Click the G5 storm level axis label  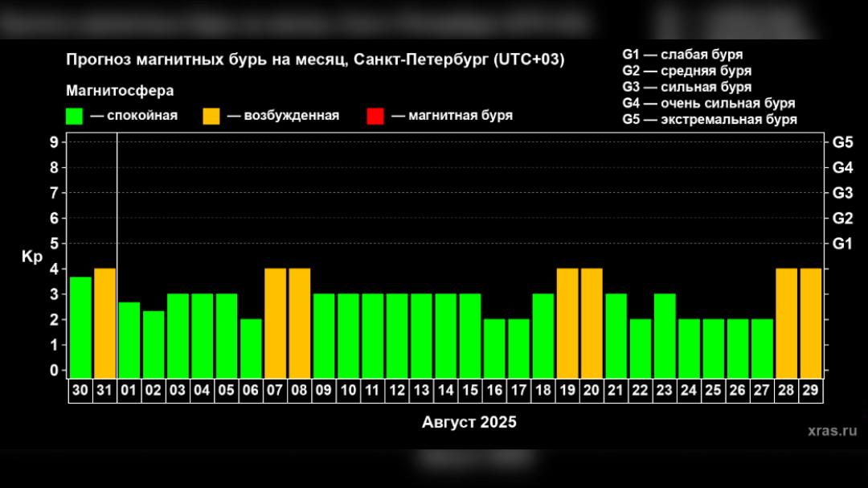point(842,142)
